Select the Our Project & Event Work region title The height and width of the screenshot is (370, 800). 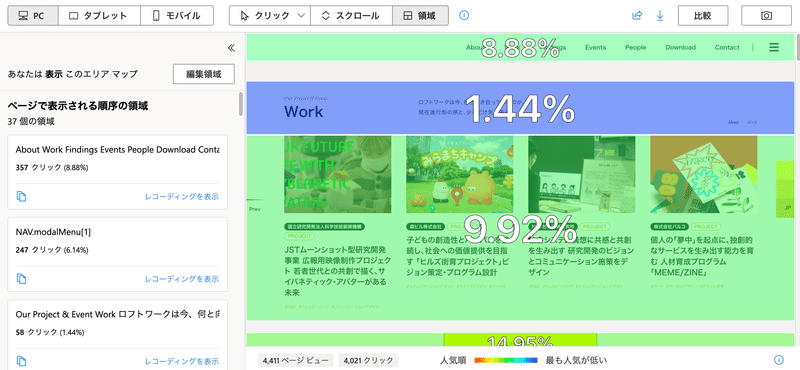(117, 315)
